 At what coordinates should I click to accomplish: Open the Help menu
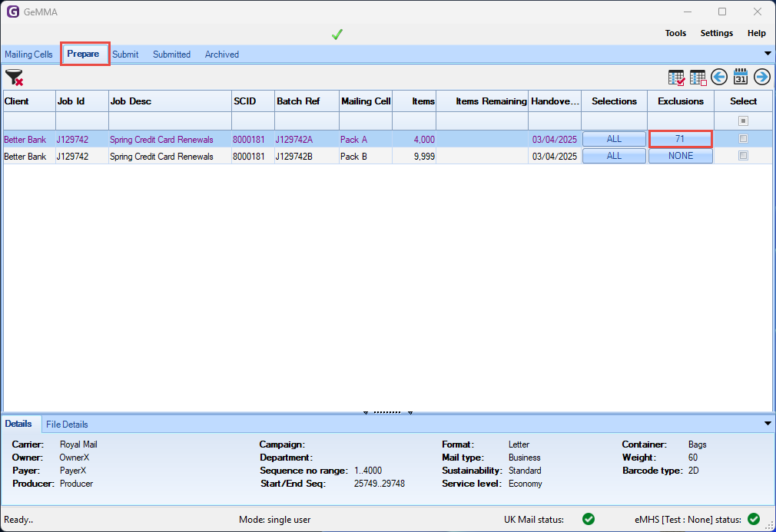pyautogui.click(x=757, y=33)
